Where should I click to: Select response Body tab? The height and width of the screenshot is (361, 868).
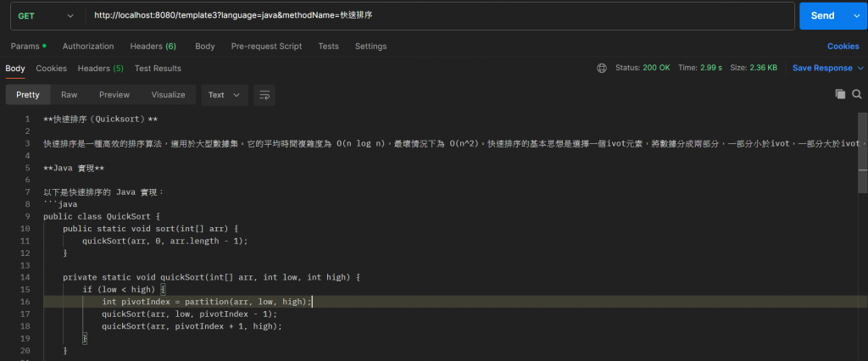(x=15, y=69)
